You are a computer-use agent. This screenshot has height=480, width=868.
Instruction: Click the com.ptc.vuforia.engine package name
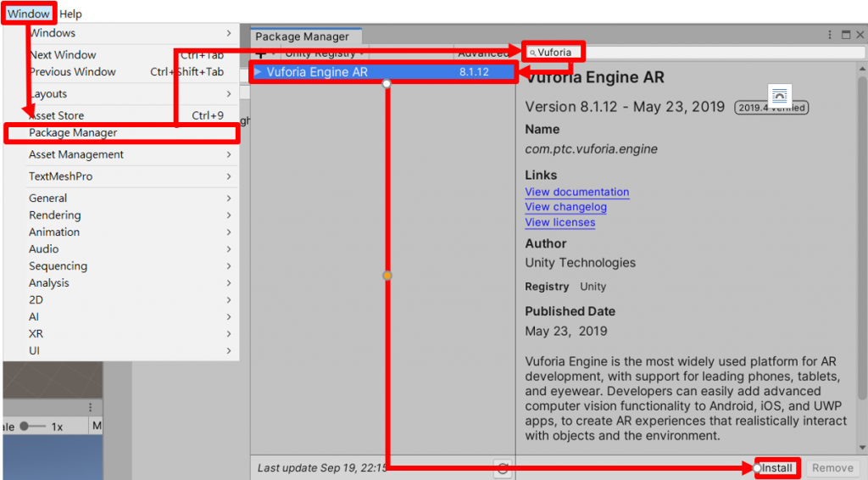(591, 149)
